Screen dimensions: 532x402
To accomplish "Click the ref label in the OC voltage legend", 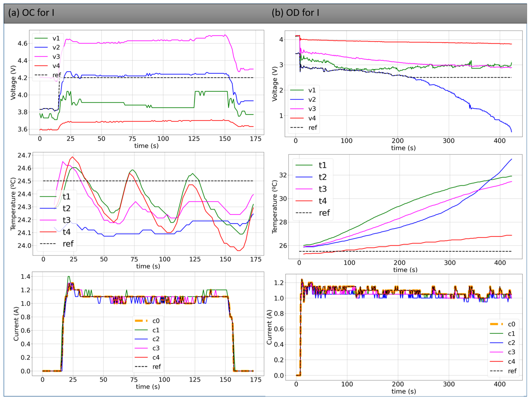I will point(57,75).
